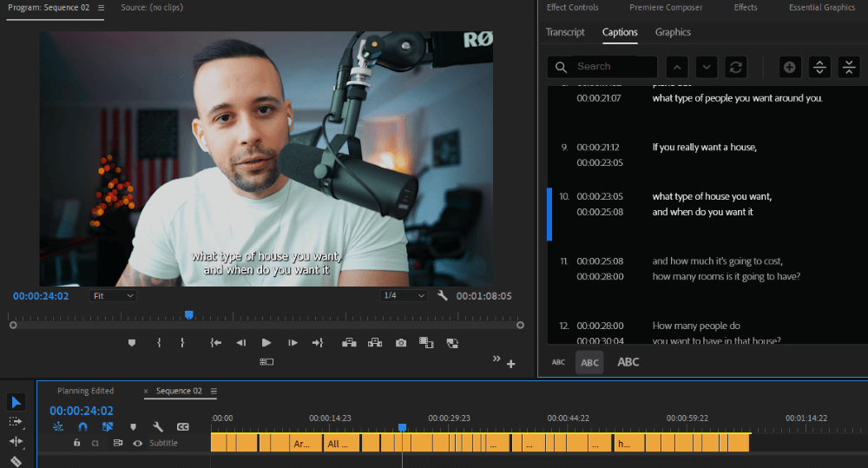Open the Comparison View button

[x=426, y=343]
